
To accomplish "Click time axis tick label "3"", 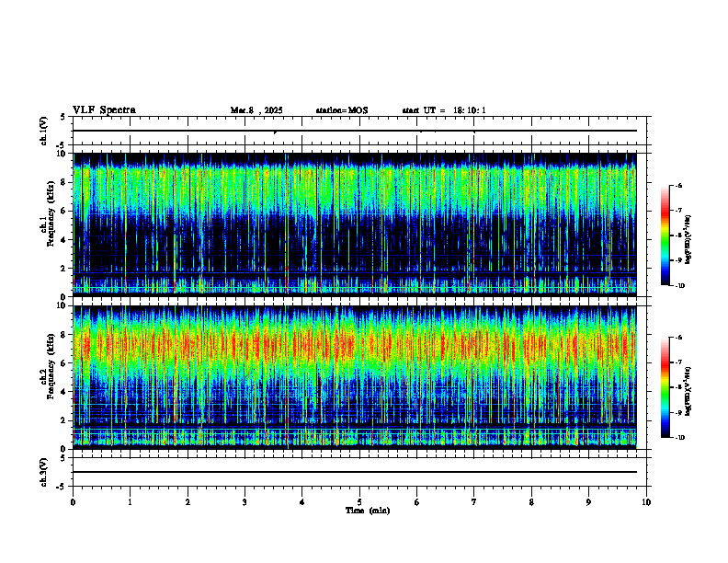I will point(245,502).
